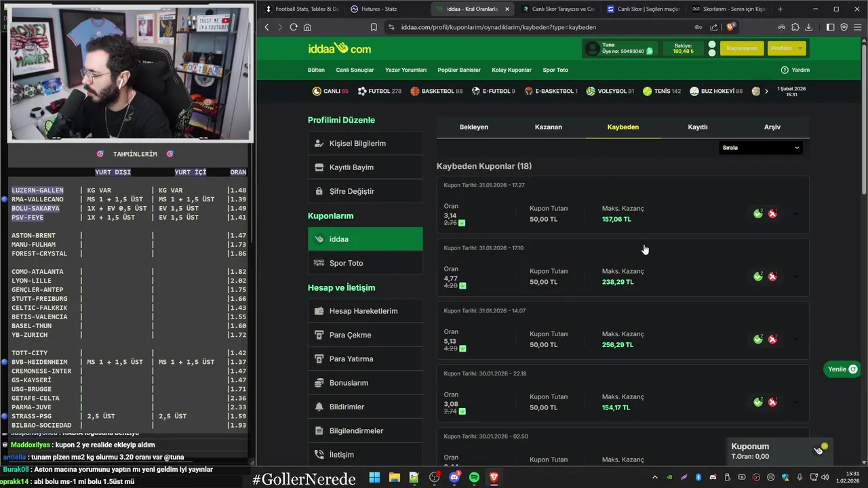Viewport: 868px width, 488px height.
Task: Select E-BASKETBOL category
Action: (x=551, y=91)
